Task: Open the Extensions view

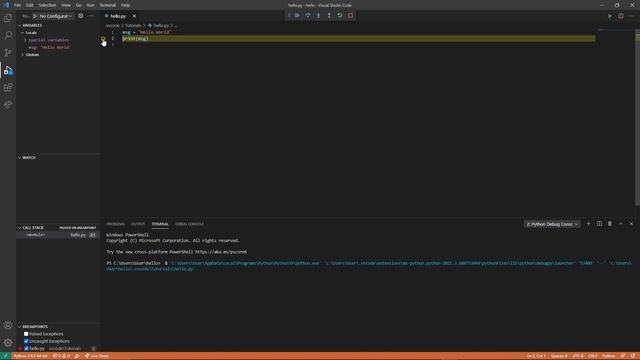Action: 8,87
